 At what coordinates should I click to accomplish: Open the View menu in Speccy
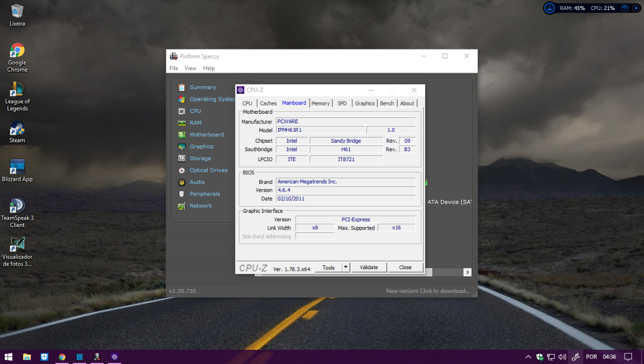pyautogui.click(x=190, y=68)
